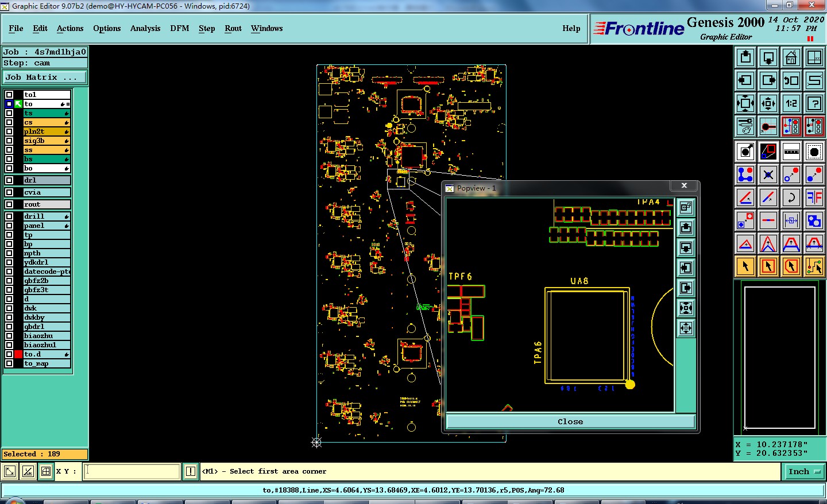Click Popview zoom out icon
Image resolution: width=827 pixels, height=504 pixels.
tap(686, 328)
